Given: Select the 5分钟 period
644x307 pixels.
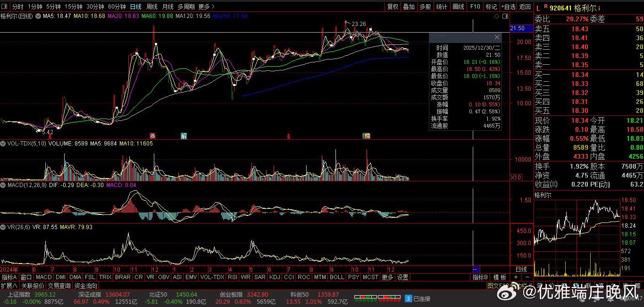Looking at the screenshot, I should 53,7.
